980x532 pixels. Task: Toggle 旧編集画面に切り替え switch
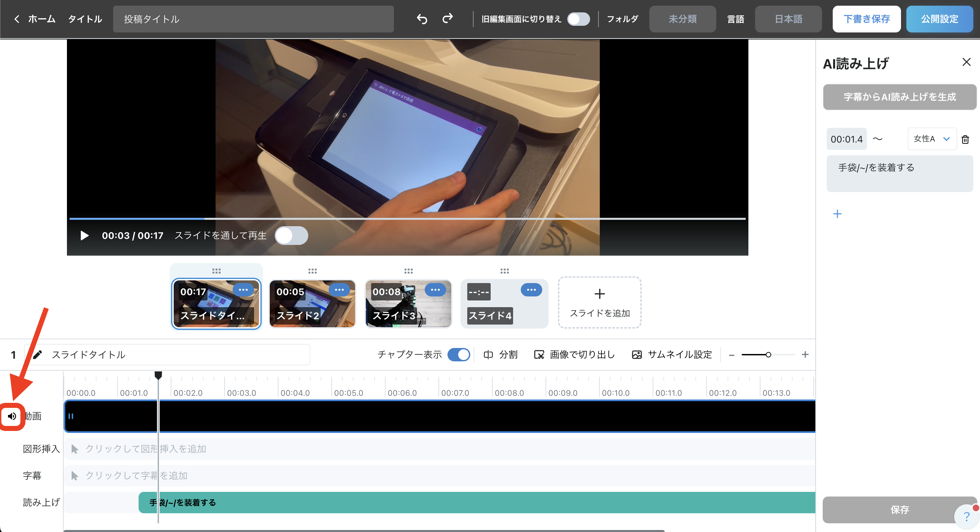tap(578, 19)
